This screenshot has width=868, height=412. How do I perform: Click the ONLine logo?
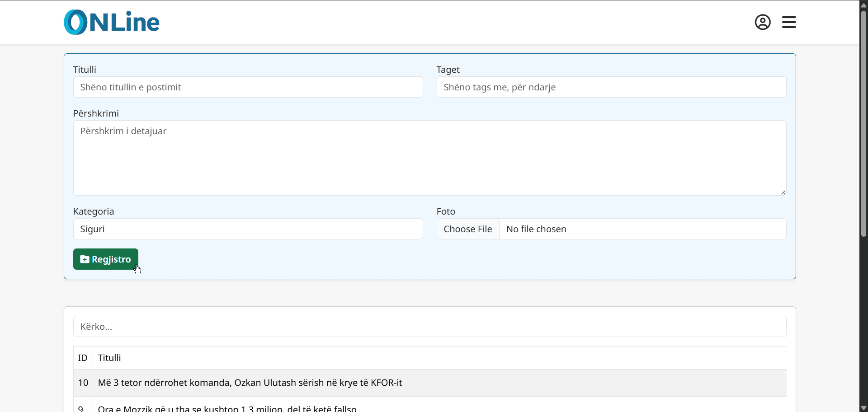(x=112, y=22)
